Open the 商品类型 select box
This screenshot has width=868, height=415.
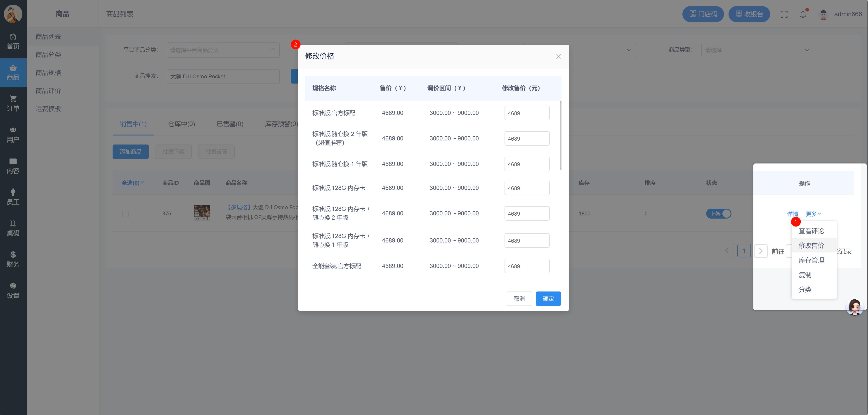757,50
